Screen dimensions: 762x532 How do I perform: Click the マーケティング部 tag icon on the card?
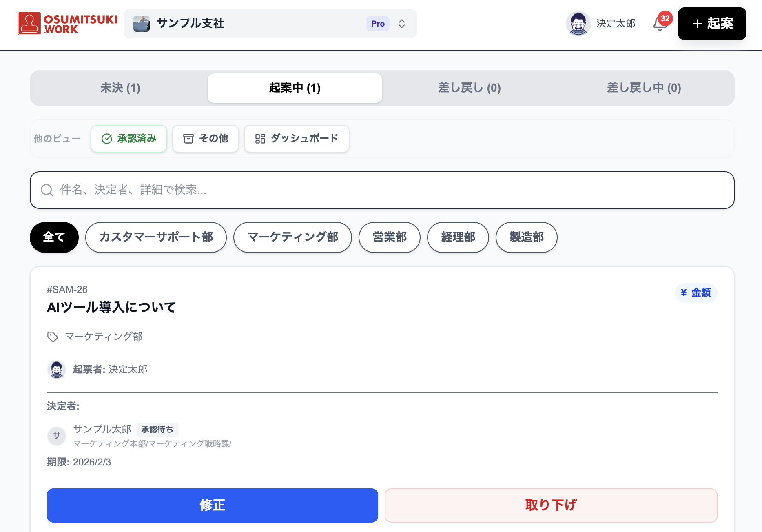(x=52, y=337)
